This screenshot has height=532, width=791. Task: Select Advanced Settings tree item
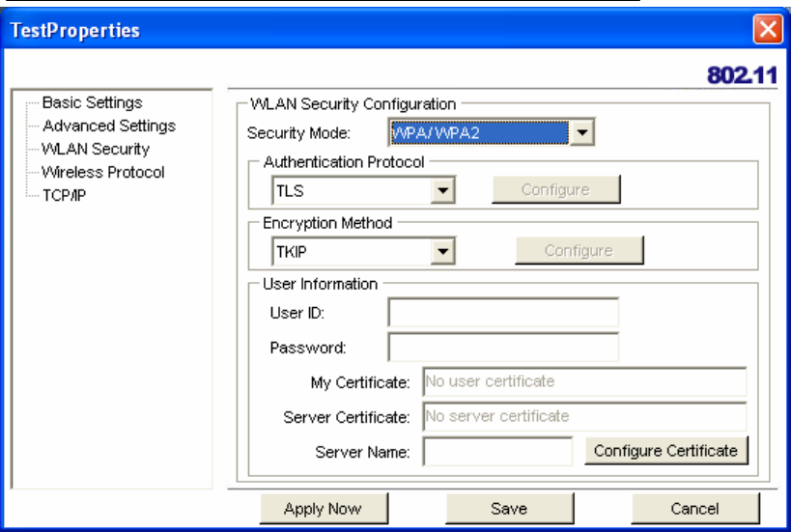109,126
